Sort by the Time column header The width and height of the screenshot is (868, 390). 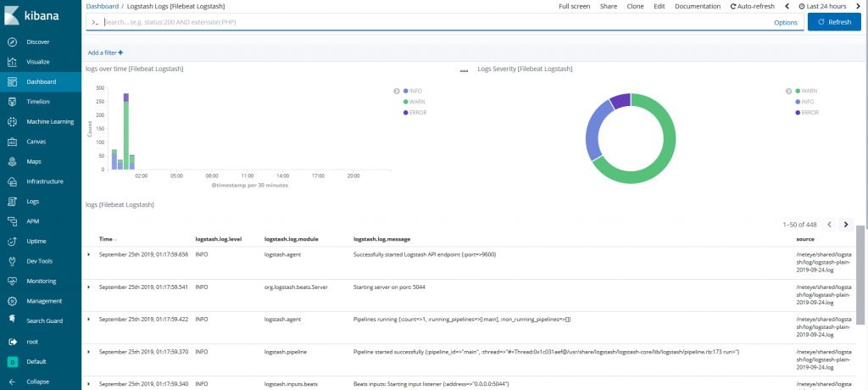(x=106, y=239)
